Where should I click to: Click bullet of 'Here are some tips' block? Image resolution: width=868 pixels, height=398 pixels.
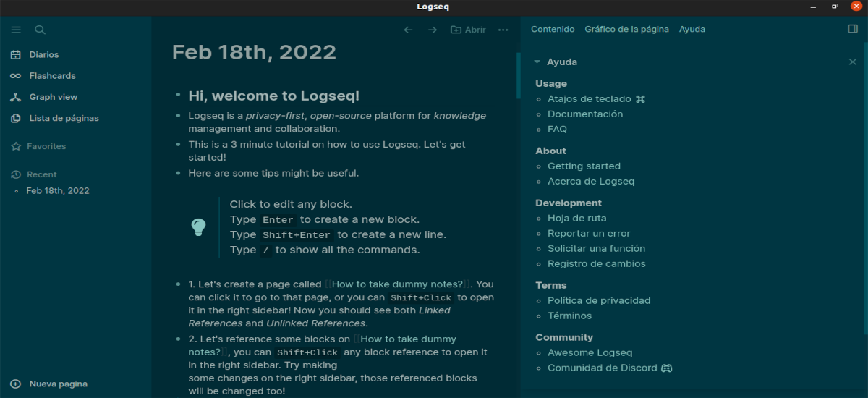click(178, 174)
